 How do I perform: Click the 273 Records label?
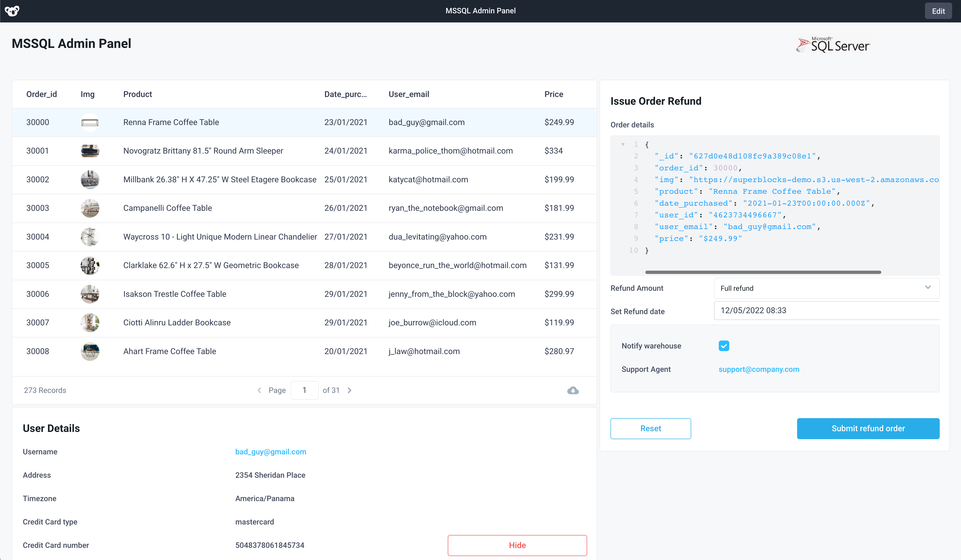tap(45, 390)
